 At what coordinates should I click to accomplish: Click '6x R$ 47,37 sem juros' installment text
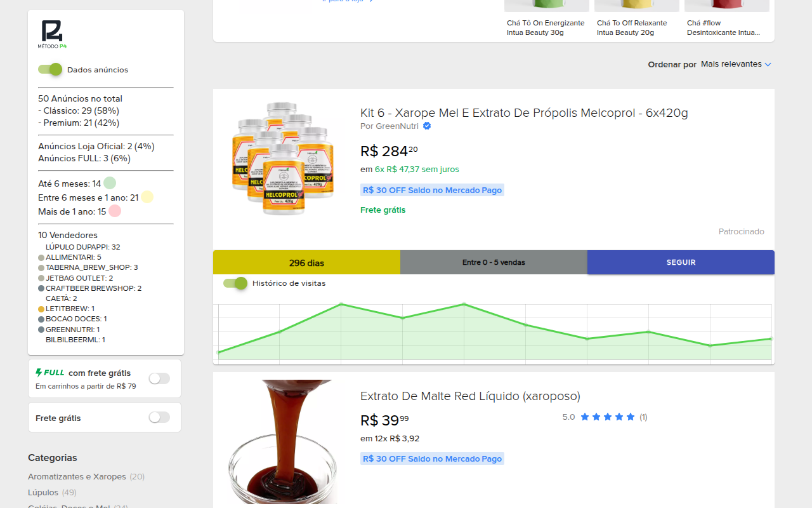click(x=417, y=170)
